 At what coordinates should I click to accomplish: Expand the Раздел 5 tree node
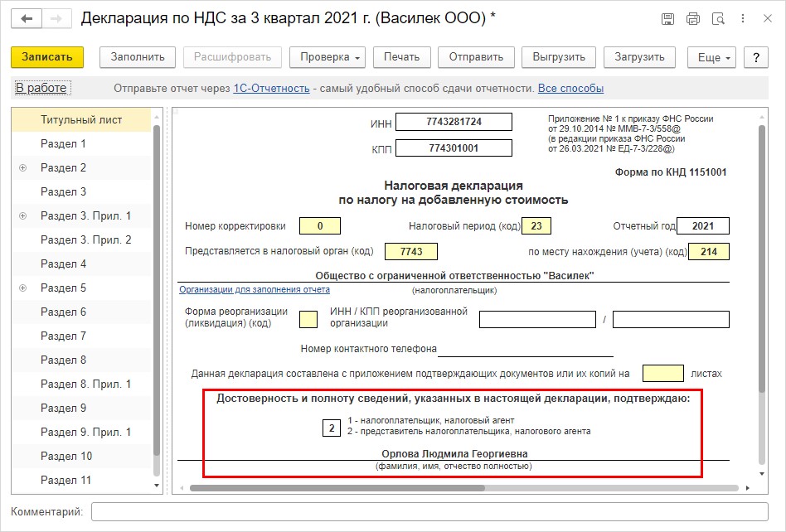(22, 288)
